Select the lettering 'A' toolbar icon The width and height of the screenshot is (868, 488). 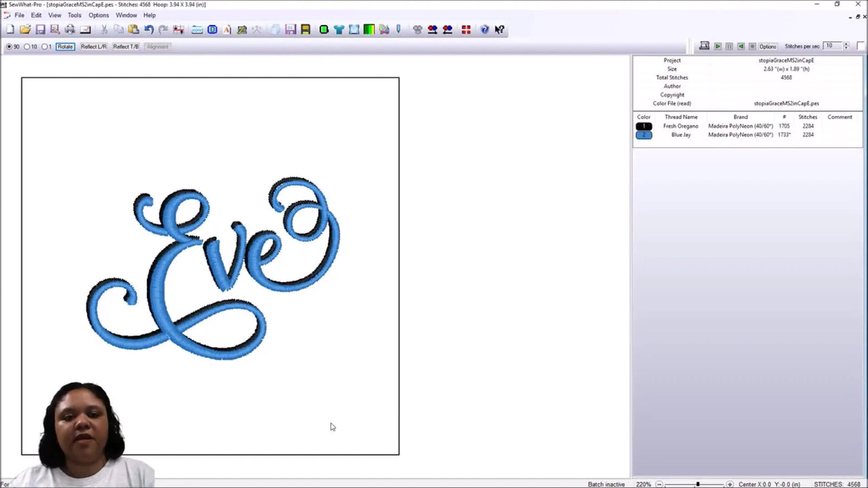tap(226, 29)
